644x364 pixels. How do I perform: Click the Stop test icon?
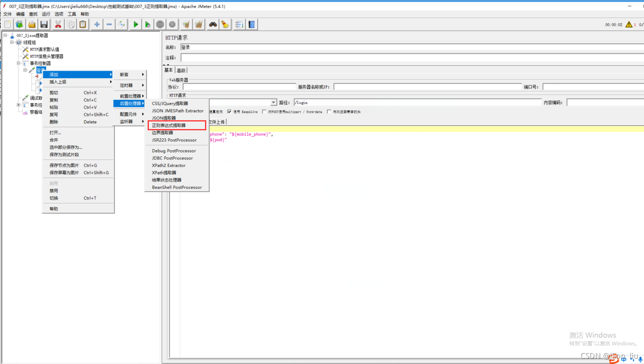coord(160,24)
